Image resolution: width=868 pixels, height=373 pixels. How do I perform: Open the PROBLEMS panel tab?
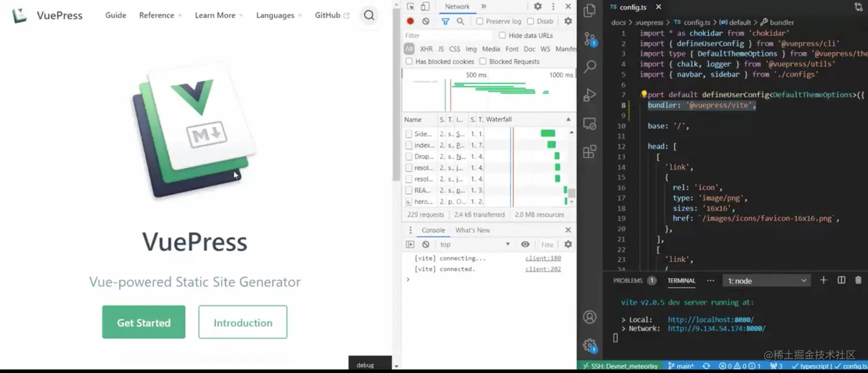[634, 281]
